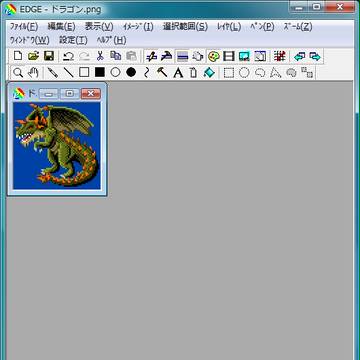Select the hand pan tool

pyautogui.click(x=33, y=72)
